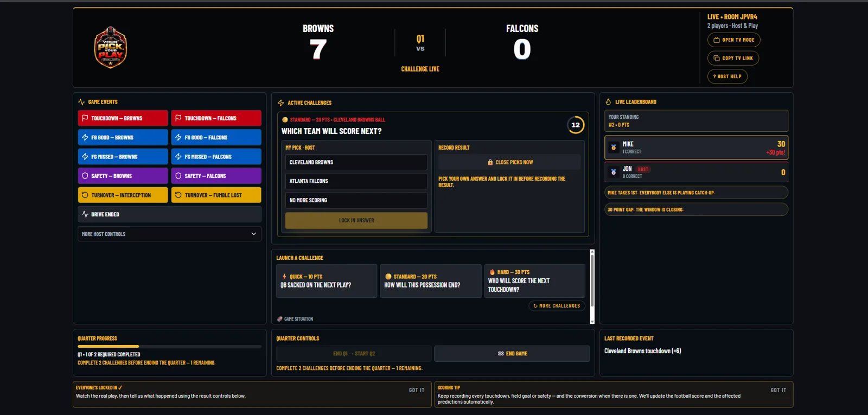Image resolution: width=868 pixels, height=415 pixels.
Task: Click chevron arrow on More Host Controls
Action: (254, 234)
